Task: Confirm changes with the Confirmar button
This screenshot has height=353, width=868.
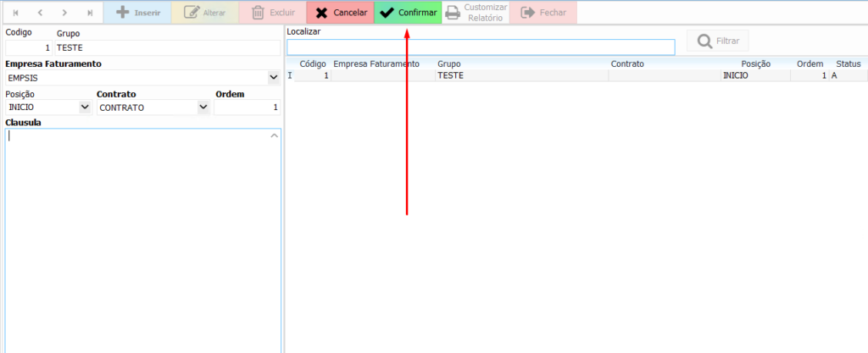Action: [408, 13]
